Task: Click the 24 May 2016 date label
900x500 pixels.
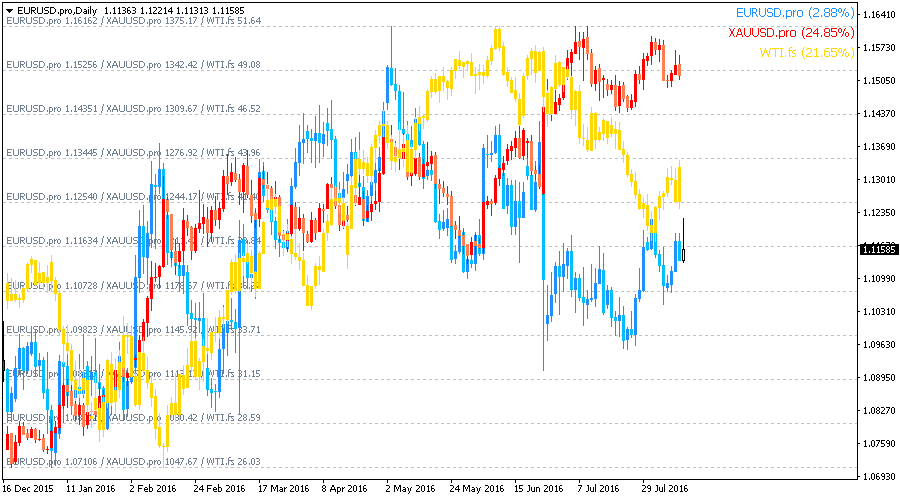Action: 477,489
